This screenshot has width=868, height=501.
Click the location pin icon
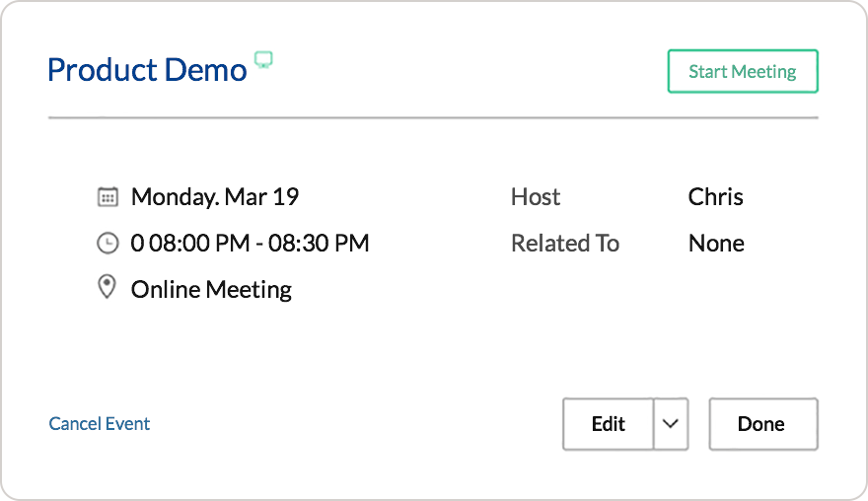tap(108, 288)
